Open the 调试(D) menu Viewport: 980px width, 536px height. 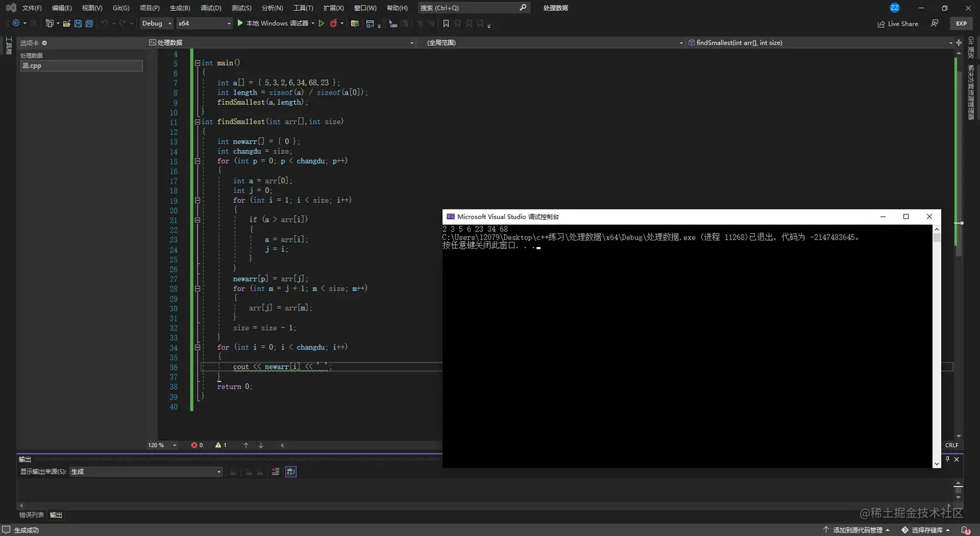(210, 8)
